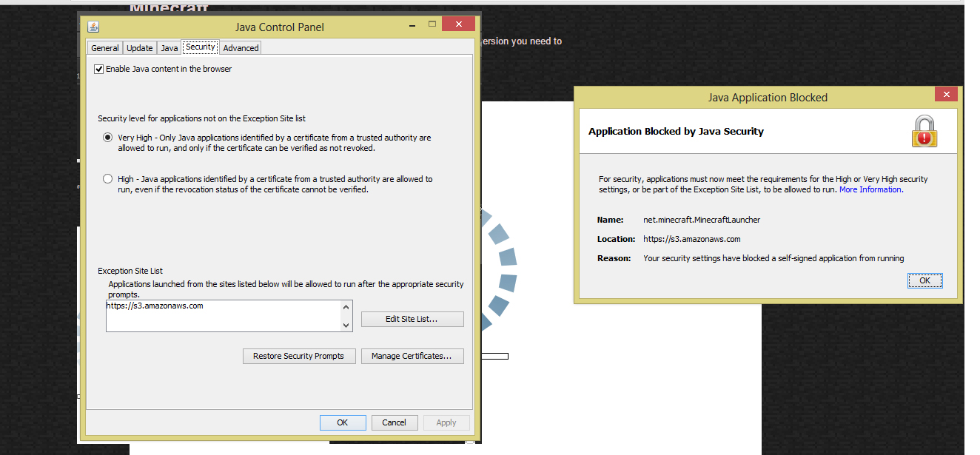The height and width of the screenshot is (455, 980).
Task: Minimize the Java Control Panel window
Action: coord(411,24)
